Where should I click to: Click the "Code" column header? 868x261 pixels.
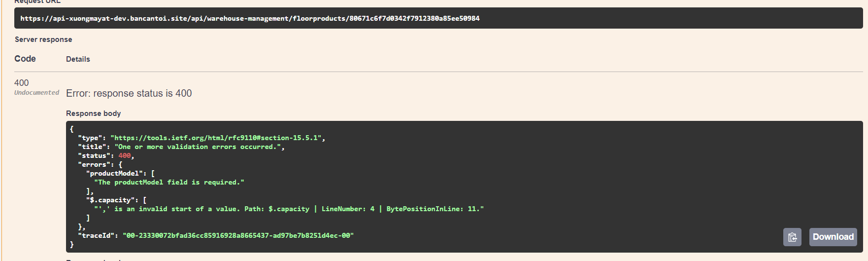pos(25,59)
